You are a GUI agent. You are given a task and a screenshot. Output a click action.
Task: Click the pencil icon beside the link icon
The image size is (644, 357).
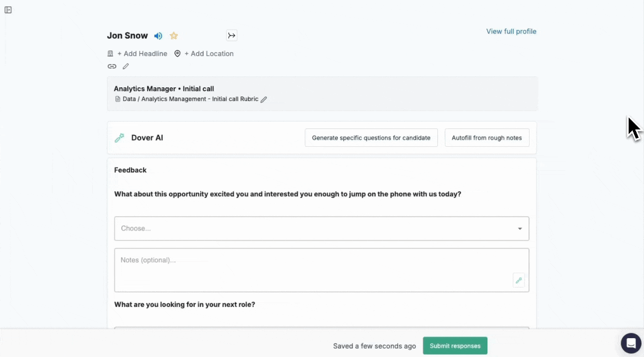(x=126, y=66)
